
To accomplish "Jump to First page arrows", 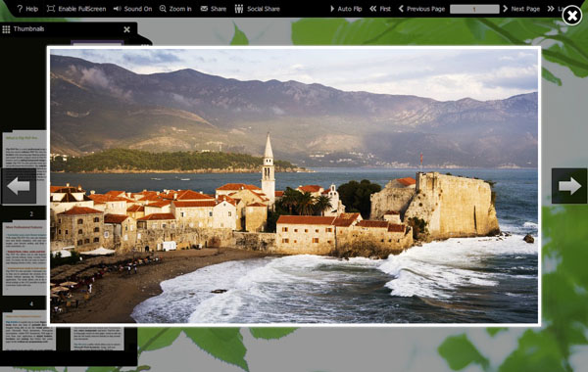I will point(372,9).
